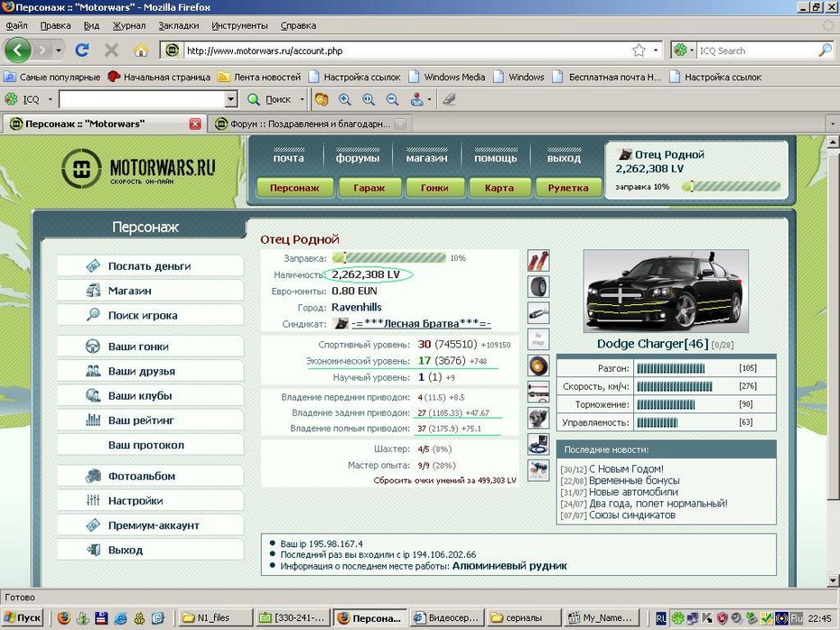Open the ICQ toolbar search field dropdown
Screen dimensions: 840x630
coord(230,99)
